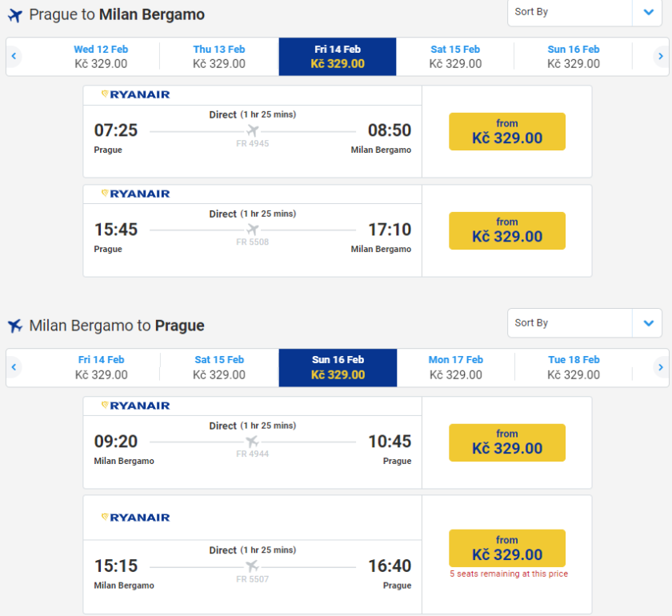Image resolution: width=672 pixels, height=616 pixels.
Task: Click the next dates arrow for Milan Bergamo to Prague
Action: (x=660, y=367)
